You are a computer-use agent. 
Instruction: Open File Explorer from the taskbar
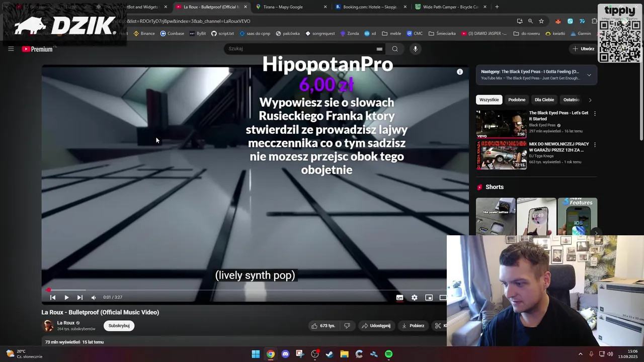344,354
